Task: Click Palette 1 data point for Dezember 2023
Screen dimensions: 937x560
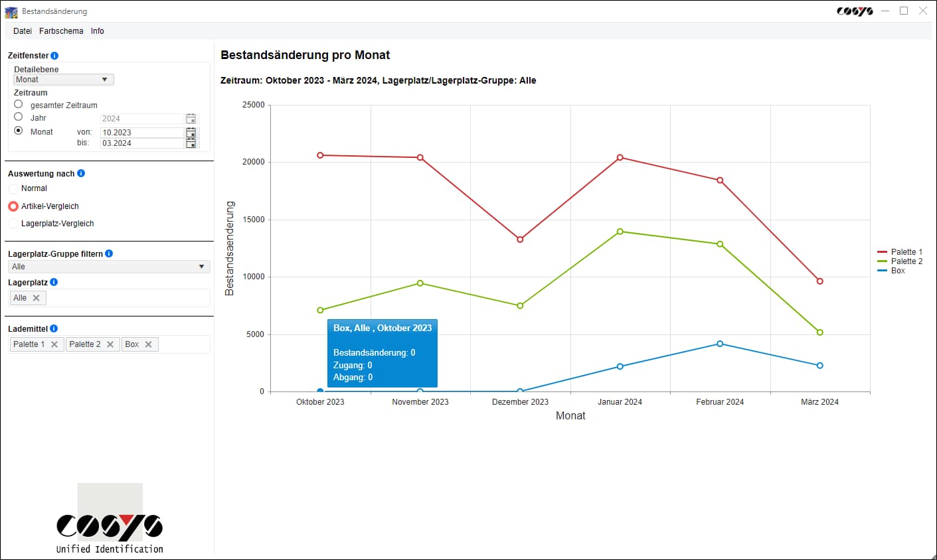Action: point(520,240)
